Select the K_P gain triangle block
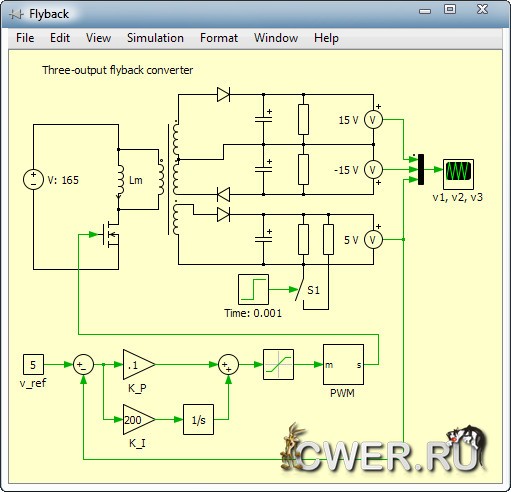 (x=139, y=364)
